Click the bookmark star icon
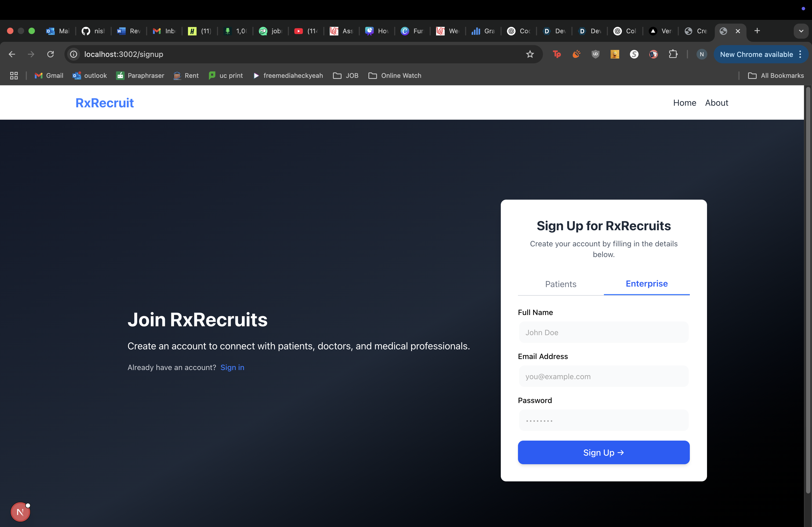 tap(530, 54)
